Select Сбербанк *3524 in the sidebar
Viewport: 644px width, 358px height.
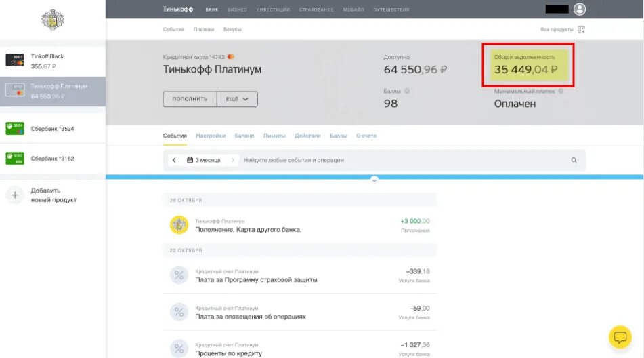tap(53, 128)
